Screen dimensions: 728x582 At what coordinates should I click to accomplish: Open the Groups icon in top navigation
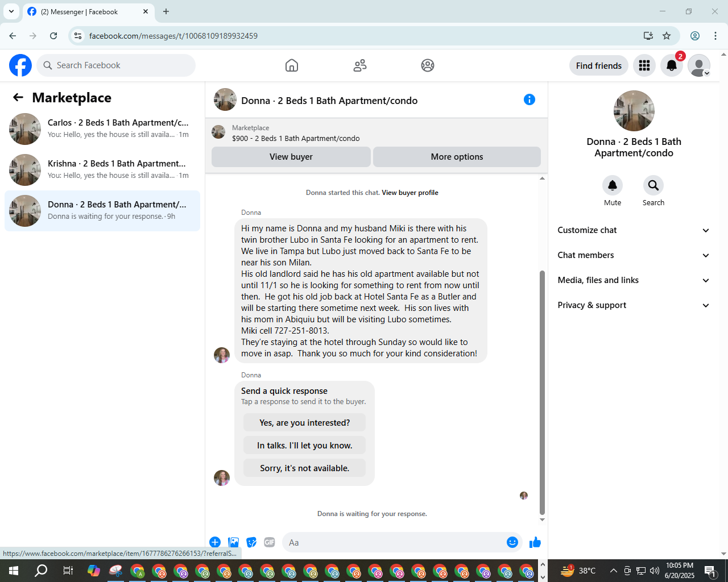(428, 65)
